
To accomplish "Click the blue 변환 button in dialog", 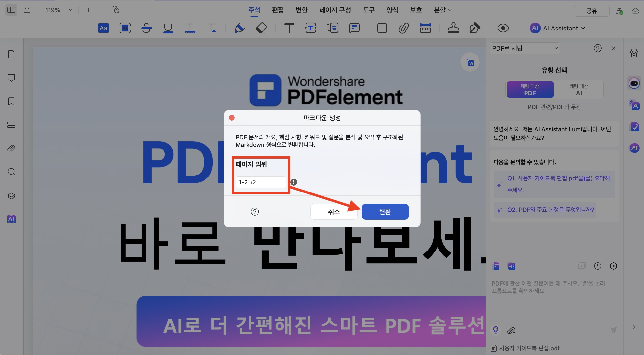I will click(385, 212).
